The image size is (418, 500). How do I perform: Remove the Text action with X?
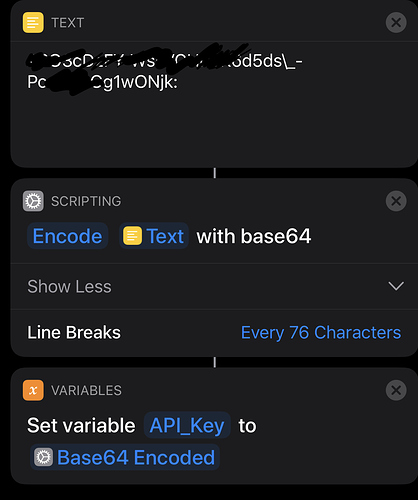(x=396, y=23)
